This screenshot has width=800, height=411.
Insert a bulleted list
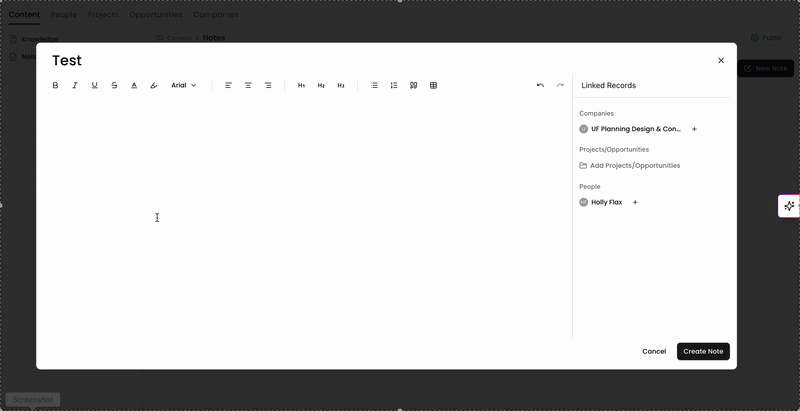[x=374, y=85]
